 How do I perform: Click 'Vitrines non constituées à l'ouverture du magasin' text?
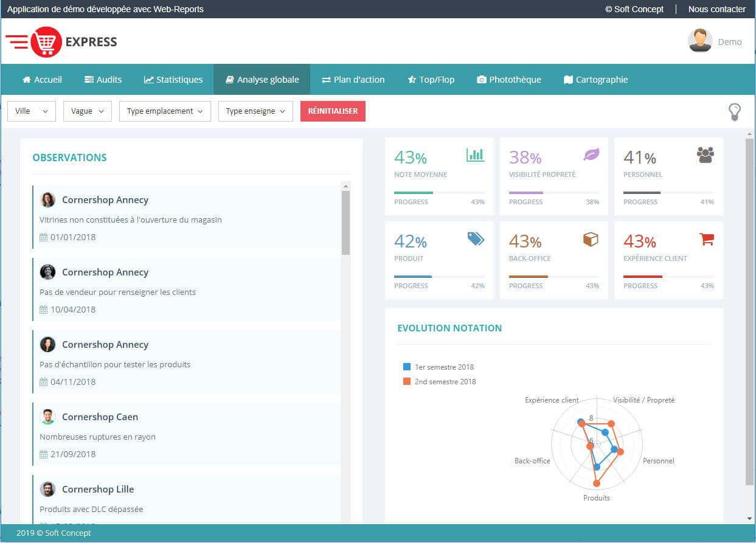click(131, 220)
